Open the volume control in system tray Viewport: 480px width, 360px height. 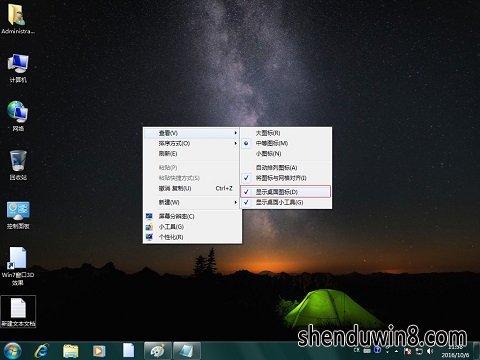430,351
